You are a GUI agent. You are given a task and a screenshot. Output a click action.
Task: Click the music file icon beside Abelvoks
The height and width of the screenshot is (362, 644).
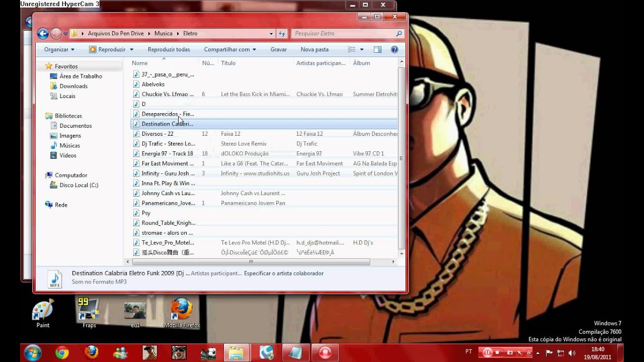click(136, 84)
